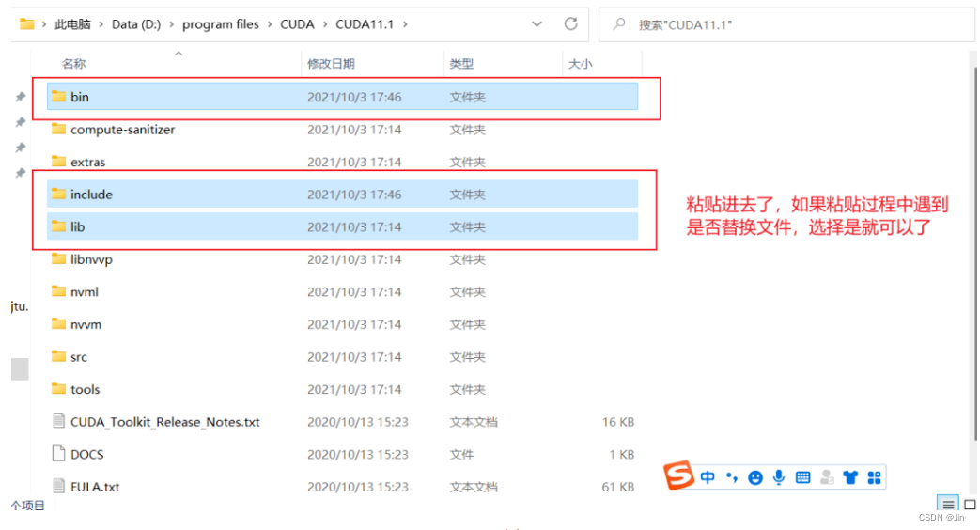This screenshot has height=530, width=980.
Task: Click the compute-sanitizer folder icon
Action: (59, 129)
